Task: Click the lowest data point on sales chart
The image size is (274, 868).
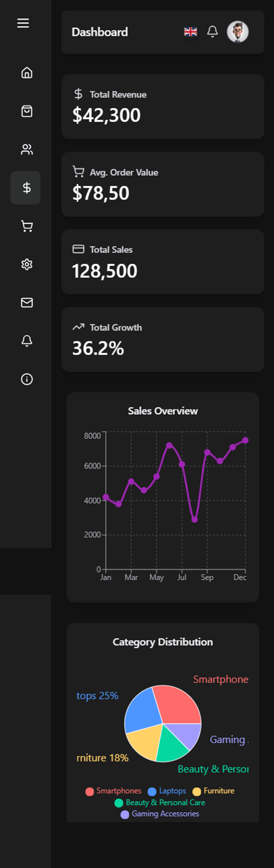Action: tap(195, 519)
